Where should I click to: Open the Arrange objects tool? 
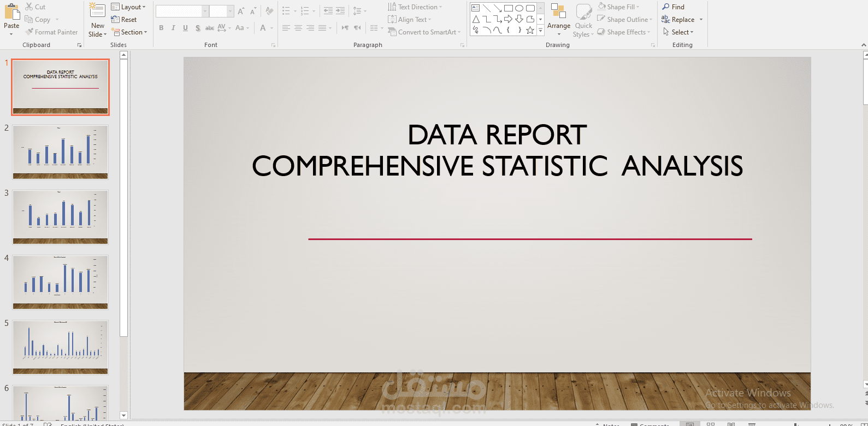[558, 19]
